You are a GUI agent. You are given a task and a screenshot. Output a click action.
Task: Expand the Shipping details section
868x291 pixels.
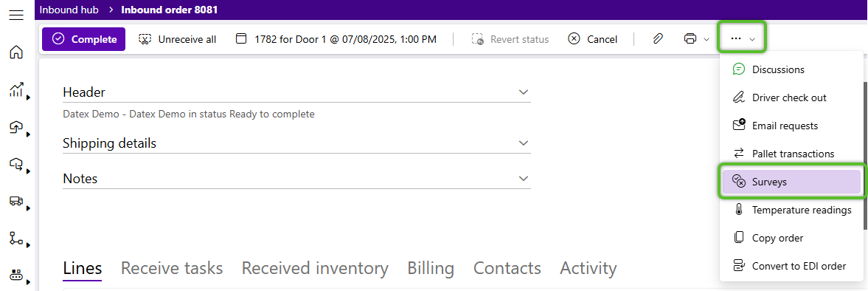pos(296,143)
